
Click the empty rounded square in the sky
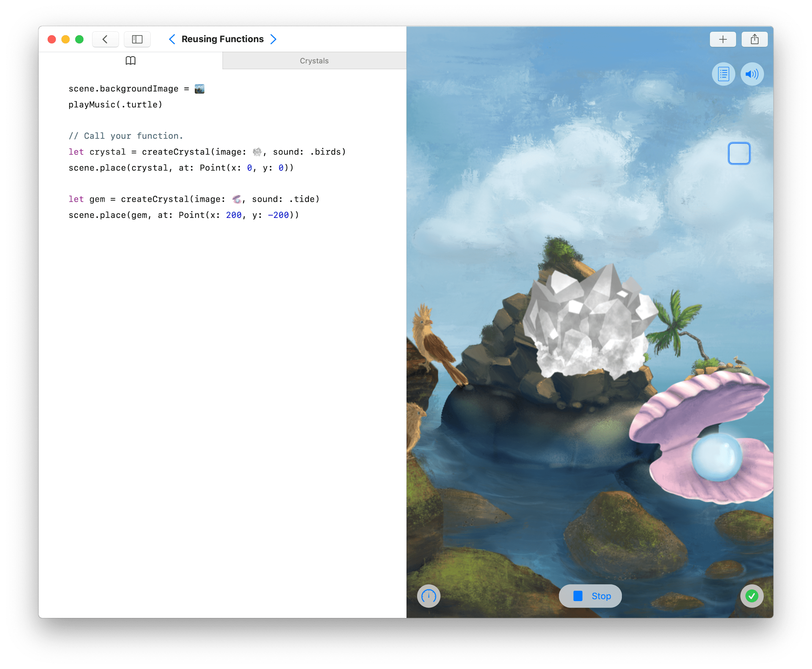click(739, 153)
